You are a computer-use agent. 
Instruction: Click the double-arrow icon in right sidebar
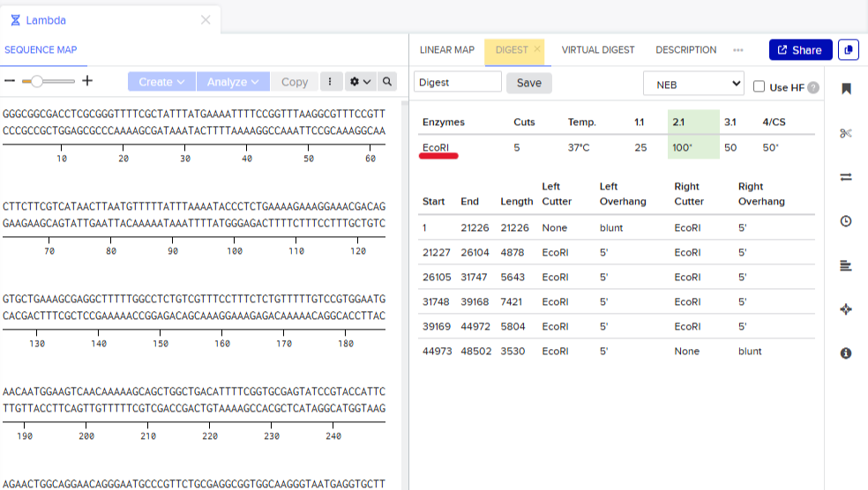point(846,177)
